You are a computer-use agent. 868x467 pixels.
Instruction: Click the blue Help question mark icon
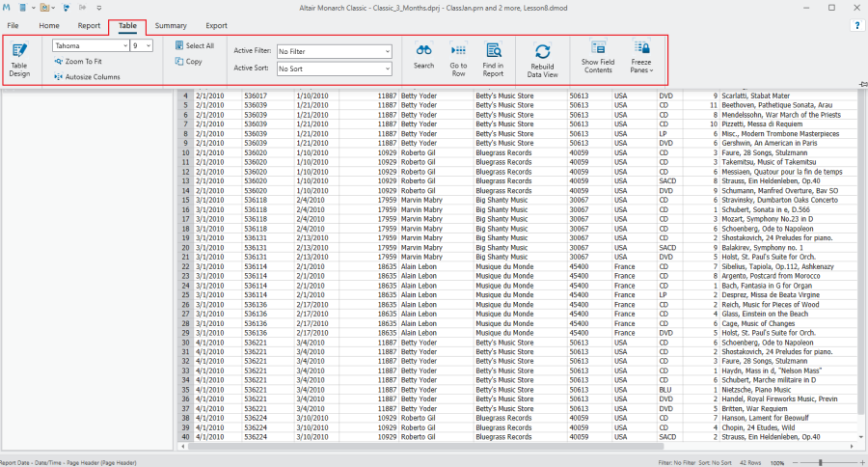pyautogui.click(x=855, y=25)
